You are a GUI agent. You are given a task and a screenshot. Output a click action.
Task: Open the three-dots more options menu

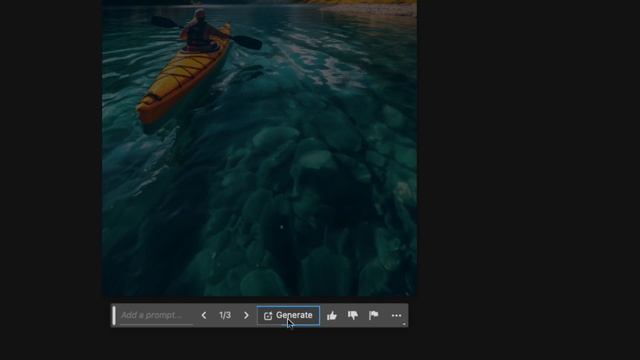(x=396, y=316)
